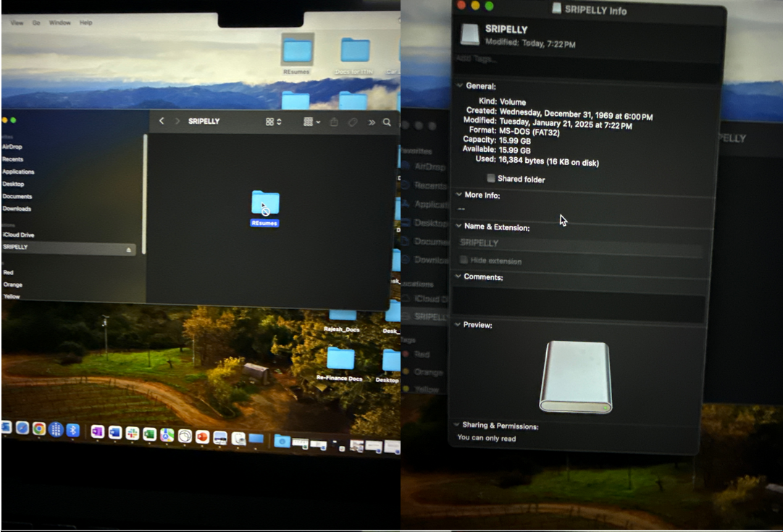Open the View menu in menu bar
783x532 pixels.
click(x=17, y=23)
